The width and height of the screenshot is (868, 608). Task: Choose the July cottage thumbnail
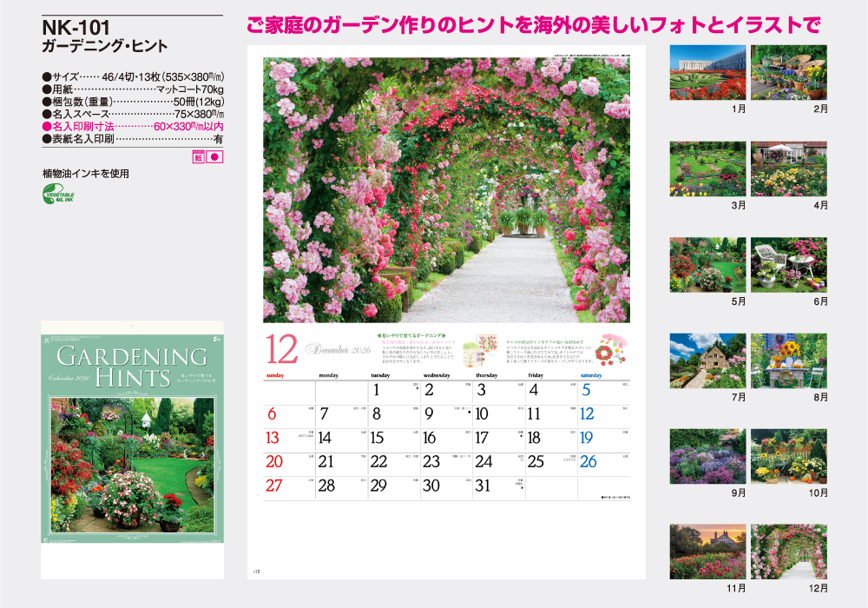[707, 360]
